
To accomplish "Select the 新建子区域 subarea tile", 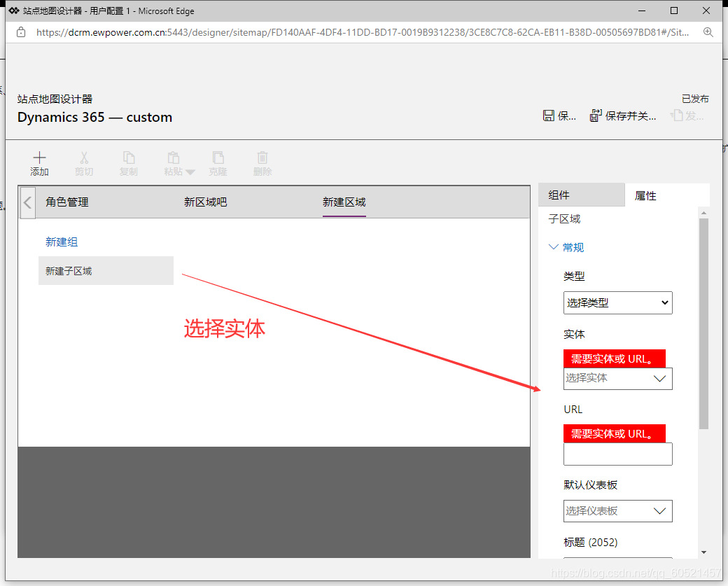I will 106,271.
